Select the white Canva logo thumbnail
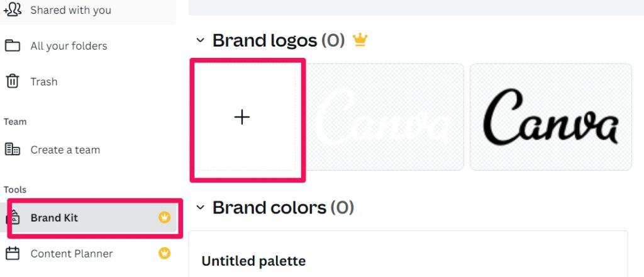644x277 pixels. (x=384, y=117)
